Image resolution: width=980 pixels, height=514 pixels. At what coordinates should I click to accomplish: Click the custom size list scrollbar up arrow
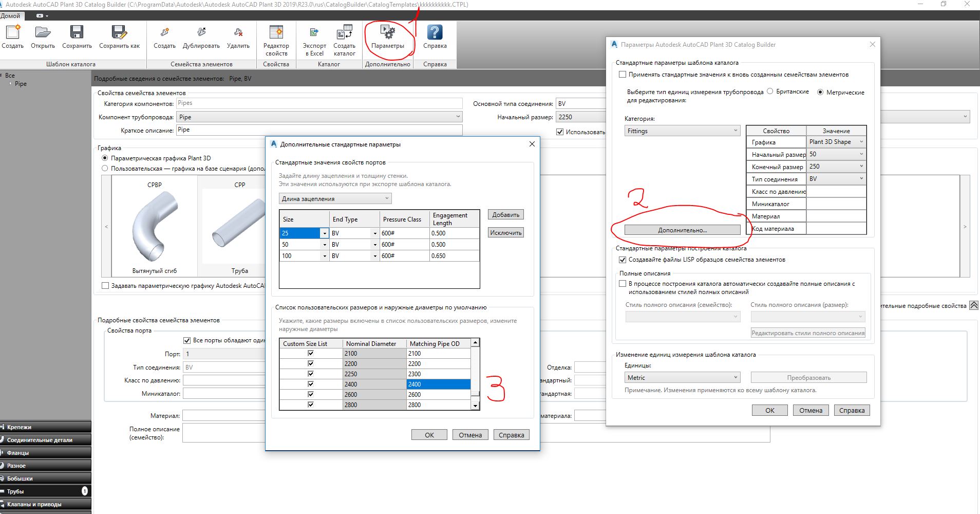tap(475, 342)
